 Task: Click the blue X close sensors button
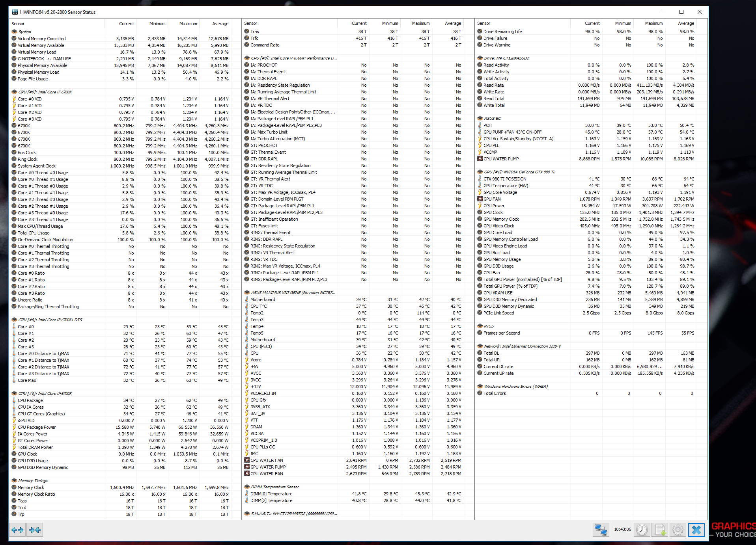[x=696, y=530]
